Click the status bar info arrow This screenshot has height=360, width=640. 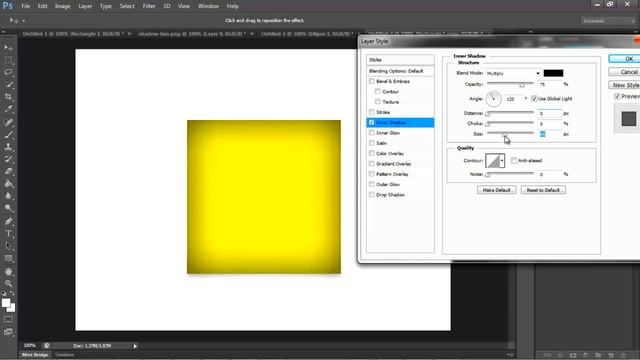pos(135,346)
